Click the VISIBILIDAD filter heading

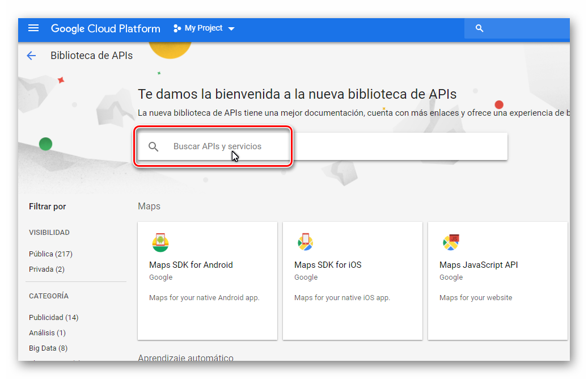click(x=49, y=233)
